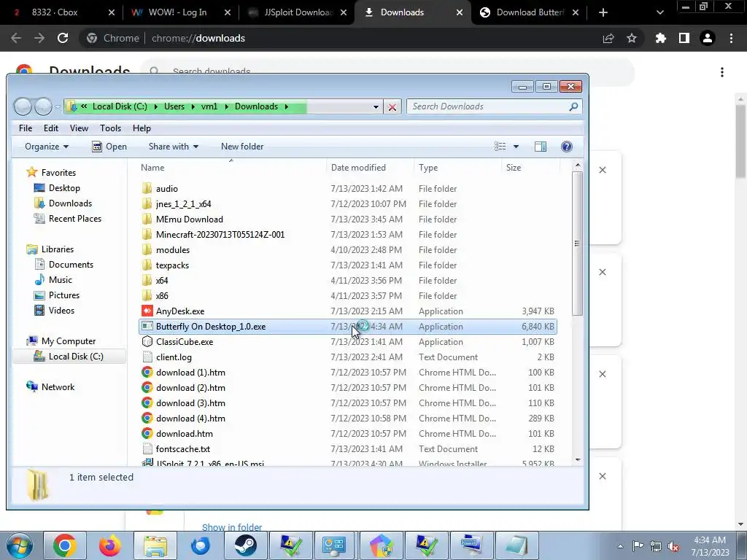Open new Chrome tab with plus button
Image resolution: width=747 pixels, height=560 pixels.
(603, 12)
